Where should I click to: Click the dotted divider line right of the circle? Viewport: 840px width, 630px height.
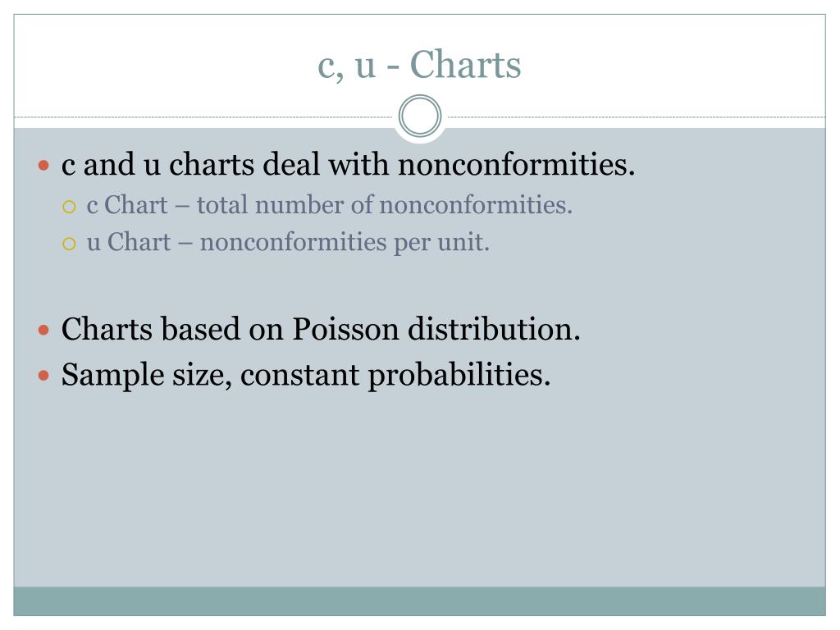pyautogui.click(x=634, y=116)
